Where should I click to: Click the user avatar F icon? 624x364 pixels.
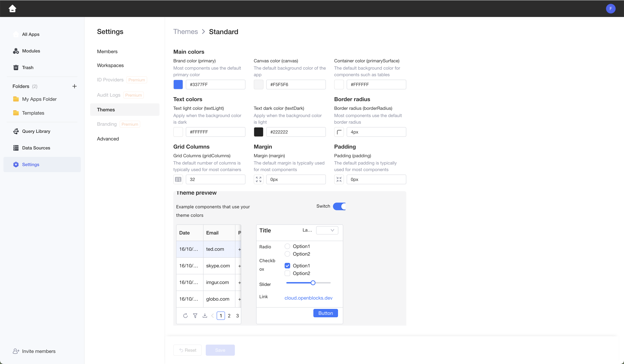[611, 9]
